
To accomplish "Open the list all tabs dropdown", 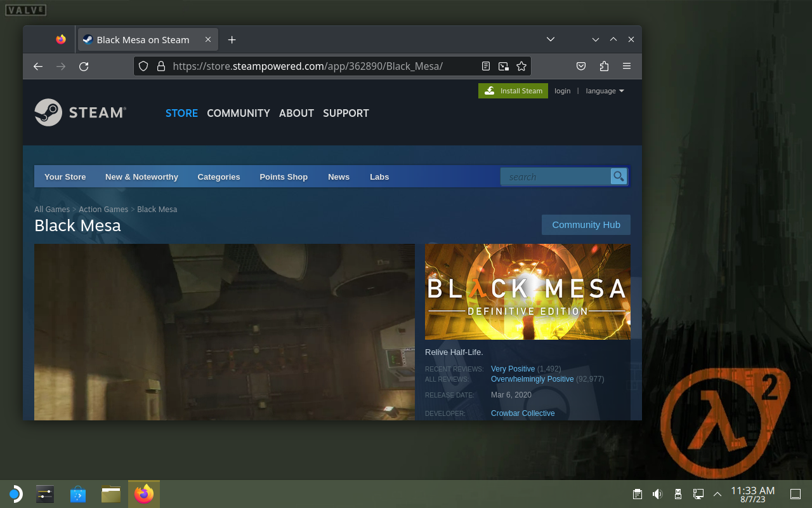I will click(551, 39).
